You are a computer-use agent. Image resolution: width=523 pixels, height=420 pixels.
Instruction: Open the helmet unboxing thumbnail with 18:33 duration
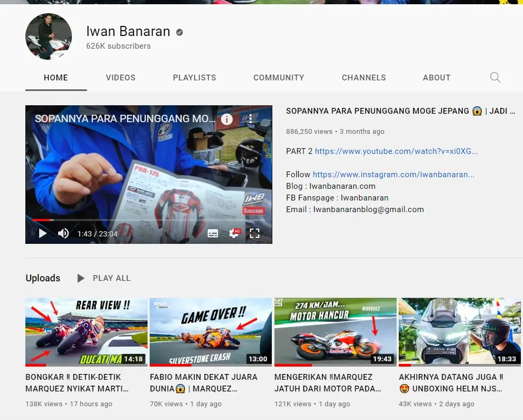(460, 332)
